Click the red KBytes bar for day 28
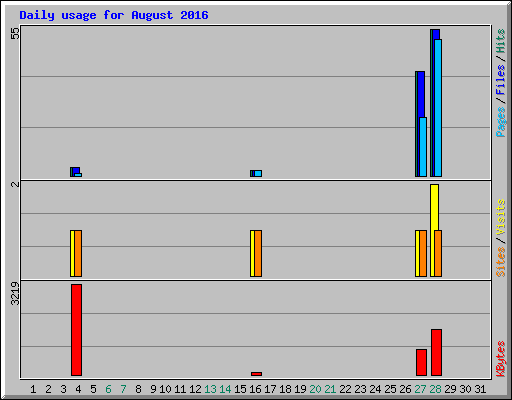Screen dimensions: 512x400 pos(436,352)
